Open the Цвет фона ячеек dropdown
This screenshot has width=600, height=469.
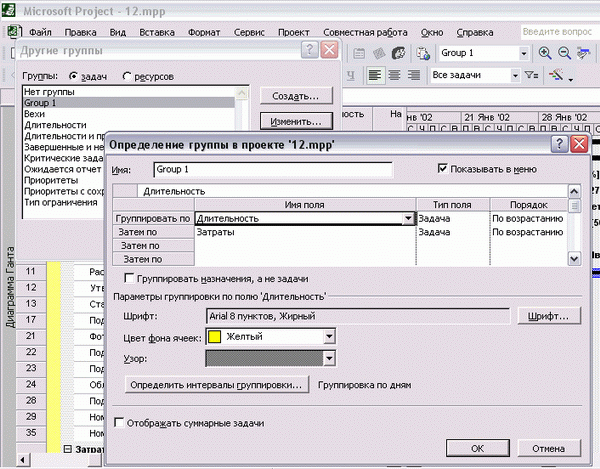click(x=329, y=337)
